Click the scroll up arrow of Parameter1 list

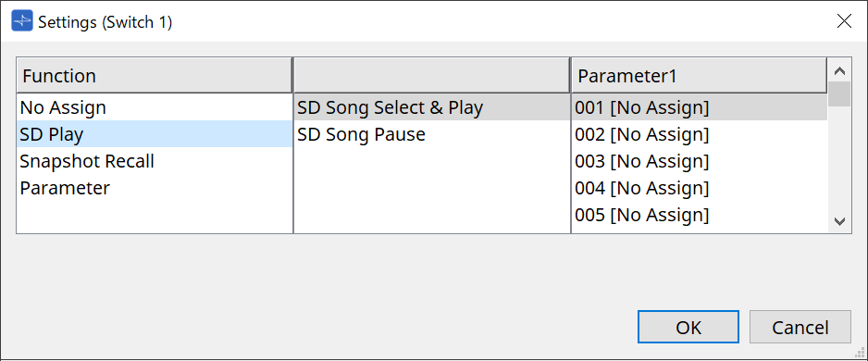839,70
